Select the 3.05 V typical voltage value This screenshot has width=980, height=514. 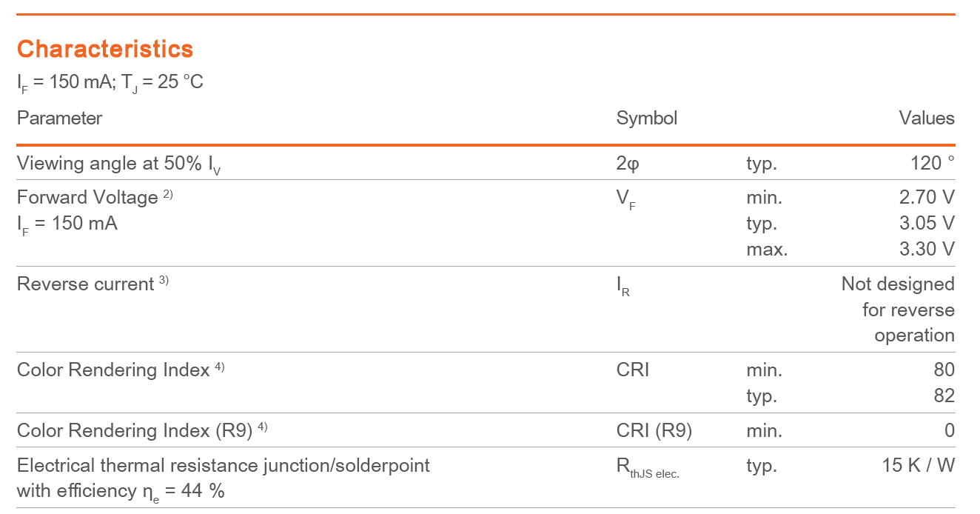click(927, 223)
